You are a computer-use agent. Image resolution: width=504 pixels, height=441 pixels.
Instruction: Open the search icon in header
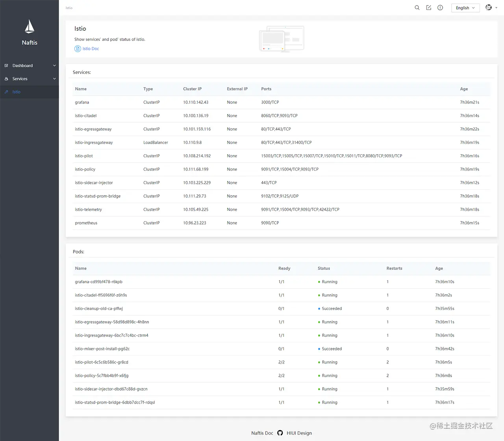click(417, 7)
